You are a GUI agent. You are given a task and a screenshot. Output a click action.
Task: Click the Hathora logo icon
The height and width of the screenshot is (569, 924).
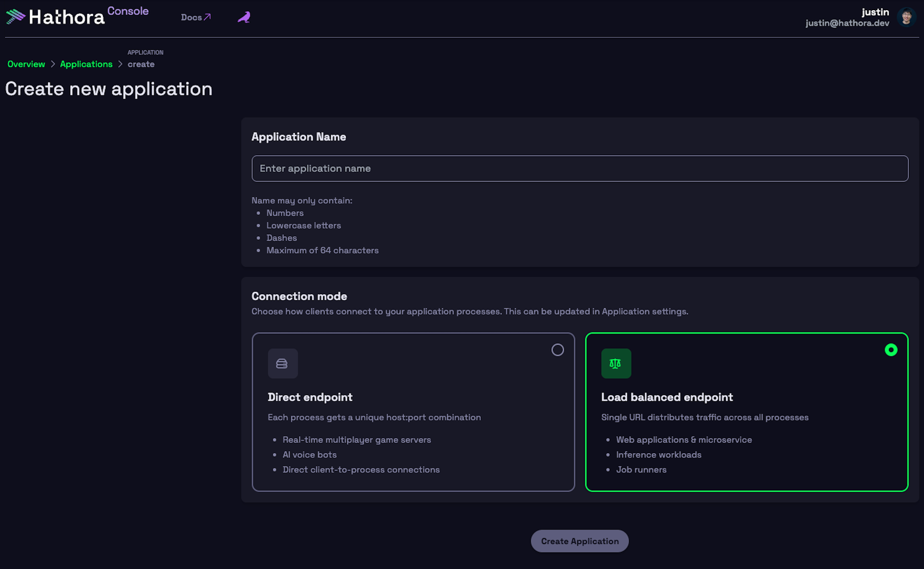coord(15,17)
